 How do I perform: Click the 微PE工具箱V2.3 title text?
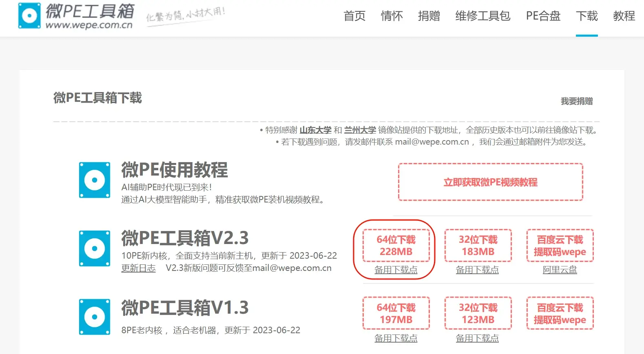pos(185,238)
